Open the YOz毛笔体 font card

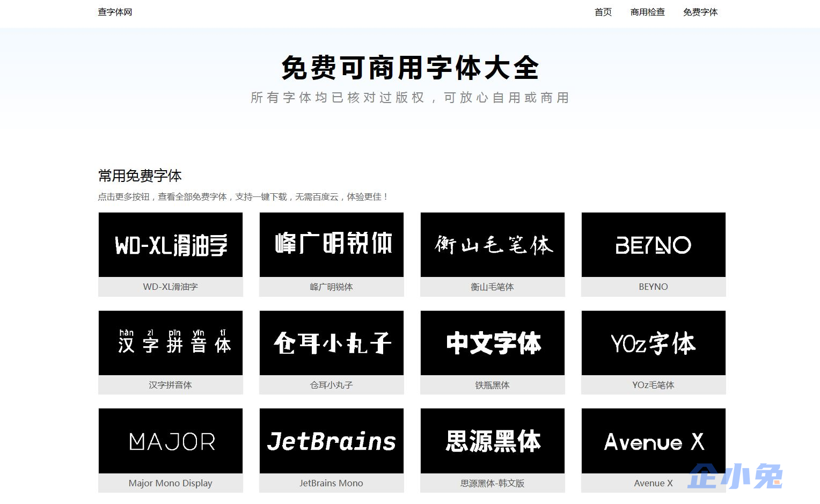pos(653,343)
